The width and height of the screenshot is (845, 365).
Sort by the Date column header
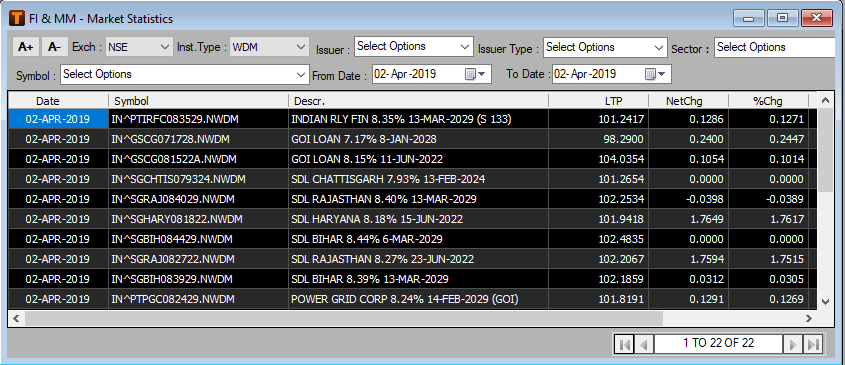click(x=58, y=101)
